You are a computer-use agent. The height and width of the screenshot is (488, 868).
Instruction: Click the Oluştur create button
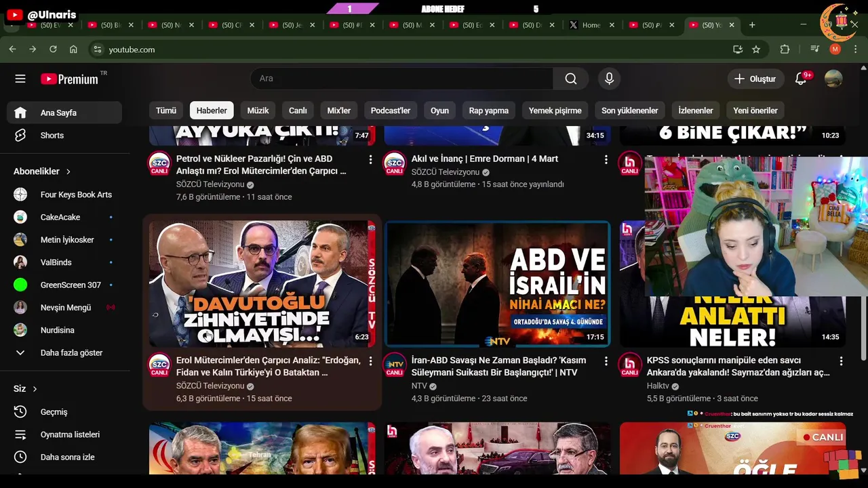(755, 79)
